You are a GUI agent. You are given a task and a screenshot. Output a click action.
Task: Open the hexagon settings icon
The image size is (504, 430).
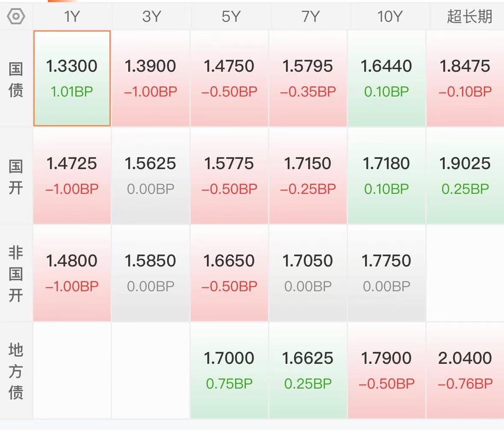pyautogui.click(x=16, y=16)
